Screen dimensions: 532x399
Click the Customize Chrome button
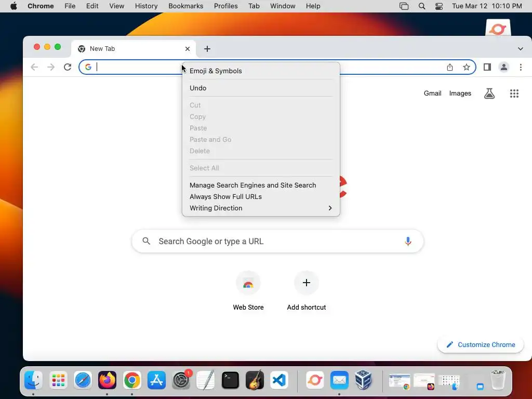point(481,345)
